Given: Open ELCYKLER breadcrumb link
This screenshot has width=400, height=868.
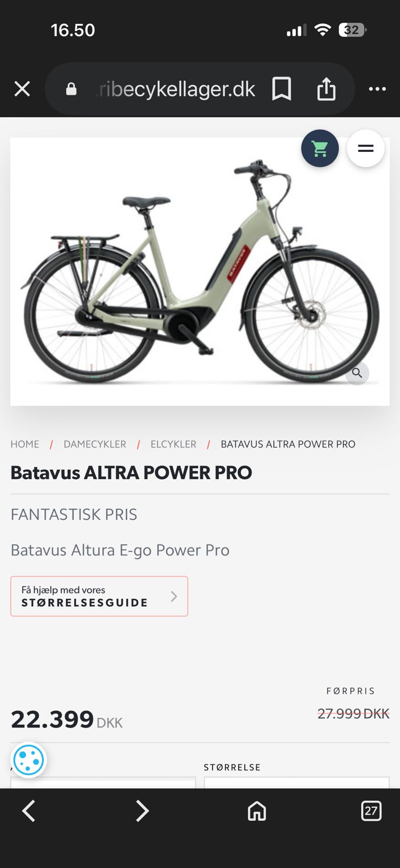Looking at the screenshot, I should click(173, 444).
